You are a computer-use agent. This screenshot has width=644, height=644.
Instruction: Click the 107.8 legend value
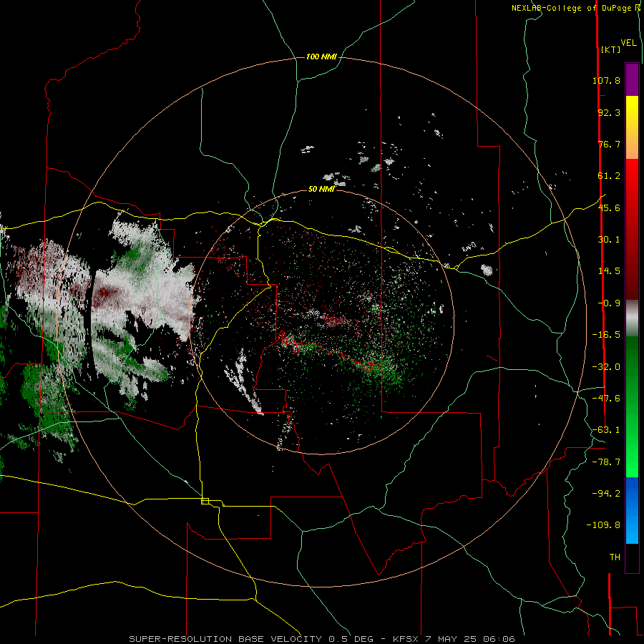pyautogui.click(x=606, y=80)
